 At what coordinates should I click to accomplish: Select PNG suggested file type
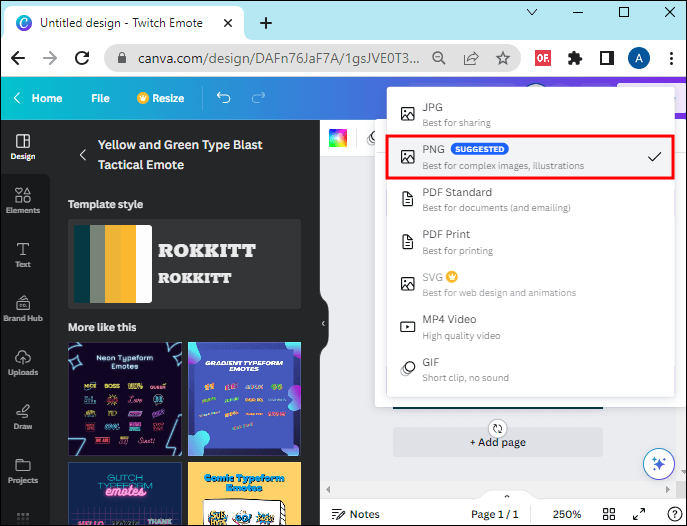pyautogui.click(x=530, y=157)
